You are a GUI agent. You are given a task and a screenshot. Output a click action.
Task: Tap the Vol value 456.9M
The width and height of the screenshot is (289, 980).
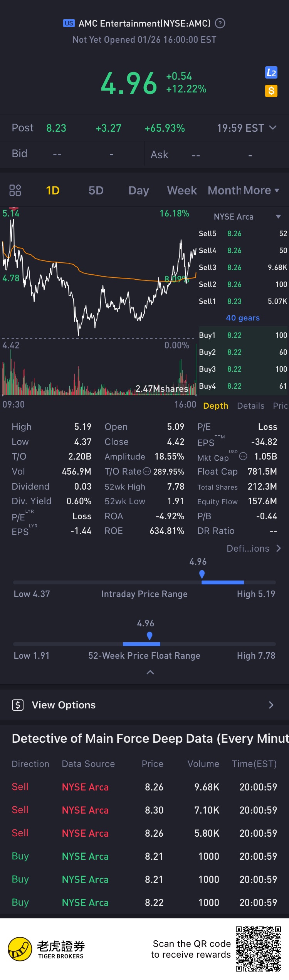(77, 472)
